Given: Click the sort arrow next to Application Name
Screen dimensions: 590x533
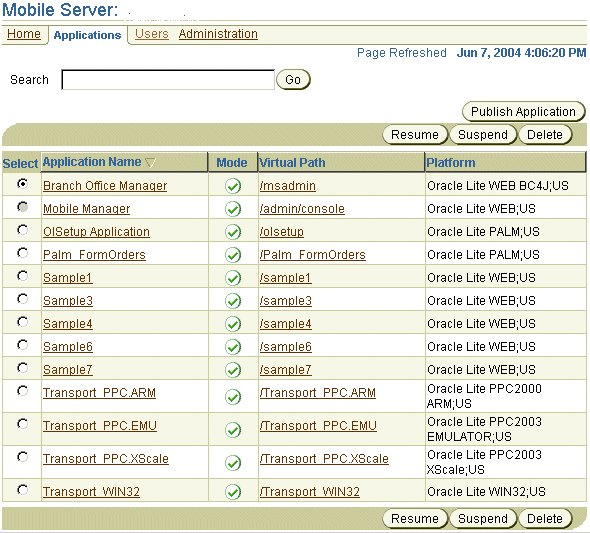Looking at the screenshot, I should point(151,162).
